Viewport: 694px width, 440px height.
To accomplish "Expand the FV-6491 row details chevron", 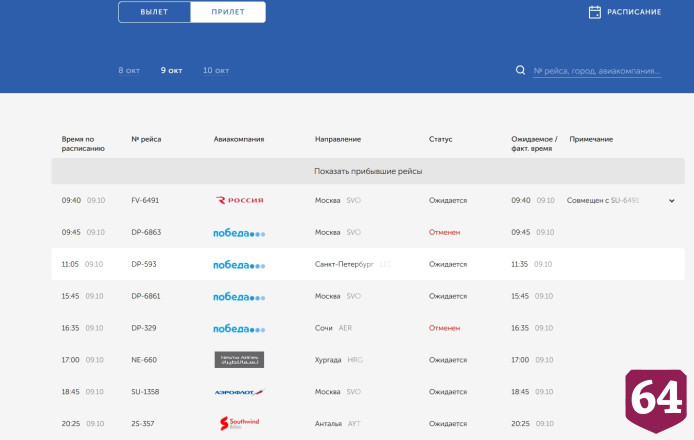I will coord(671,201).
